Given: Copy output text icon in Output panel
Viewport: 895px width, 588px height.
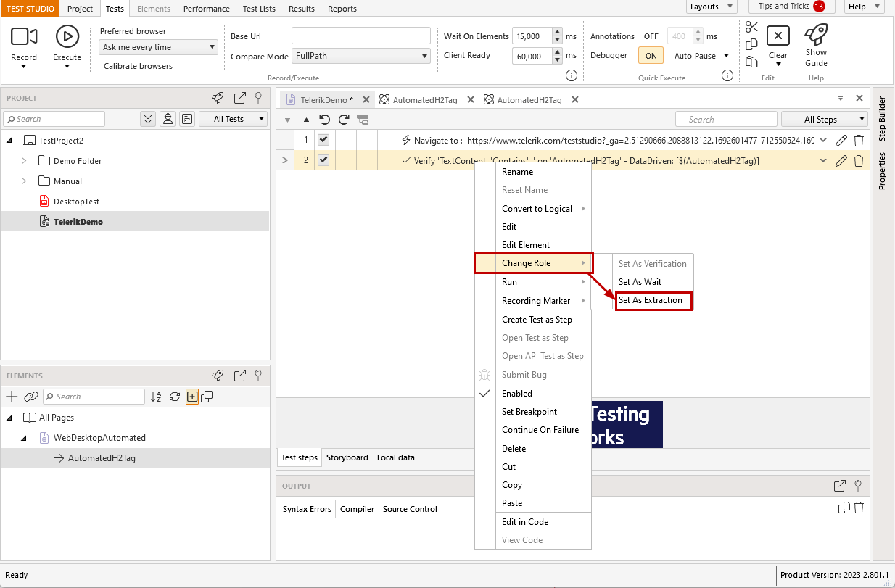Looking at the screenshot, I should click(844, 508).
